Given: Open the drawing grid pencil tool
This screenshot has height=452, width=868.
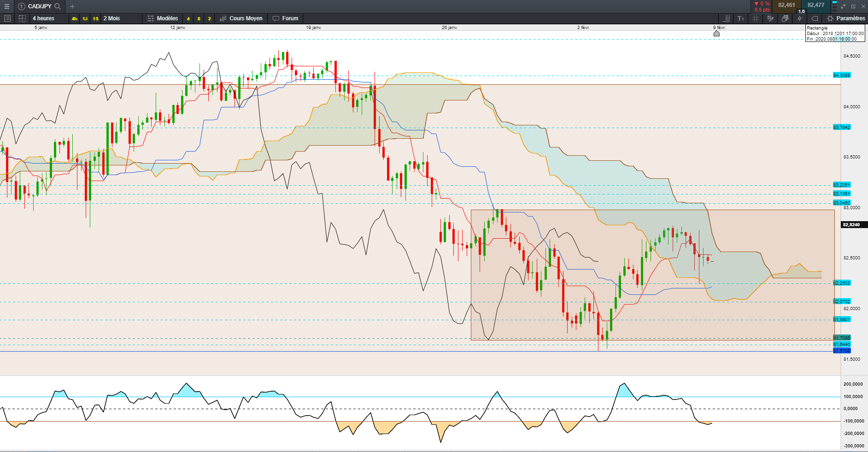Looking at the screenshot, I should coord(770,18).
